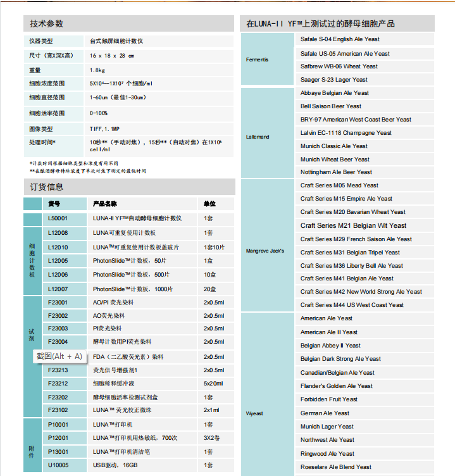
Task: Click the 细胞计数板 category cell
Action: [x=32, y=261]
